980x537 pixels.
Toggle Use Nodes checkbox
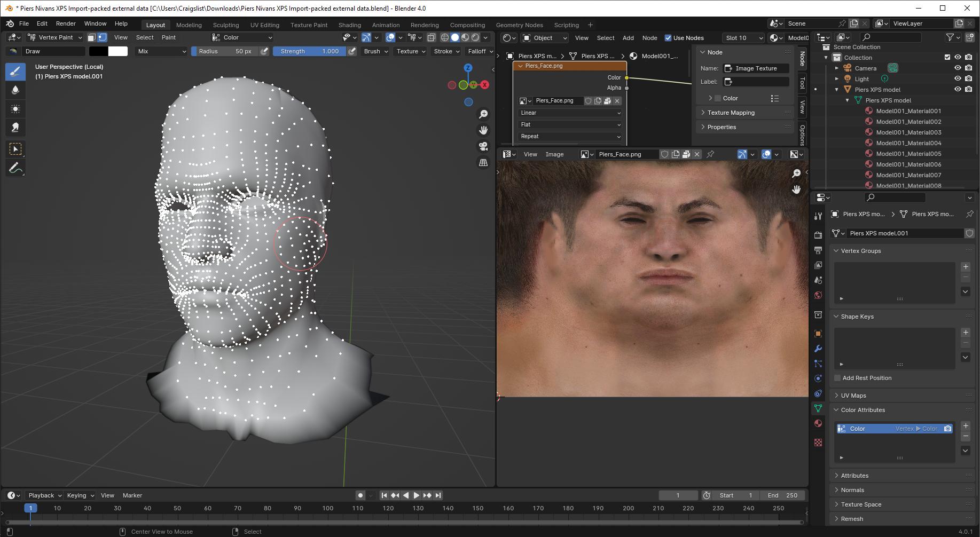pyautogui.click(x=668, y=38)
